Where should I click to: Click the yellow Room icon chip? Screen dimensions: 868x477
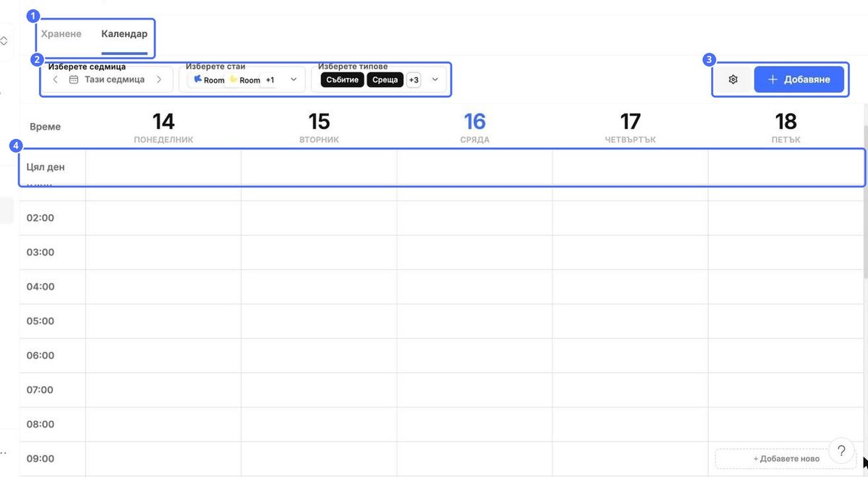244,80
